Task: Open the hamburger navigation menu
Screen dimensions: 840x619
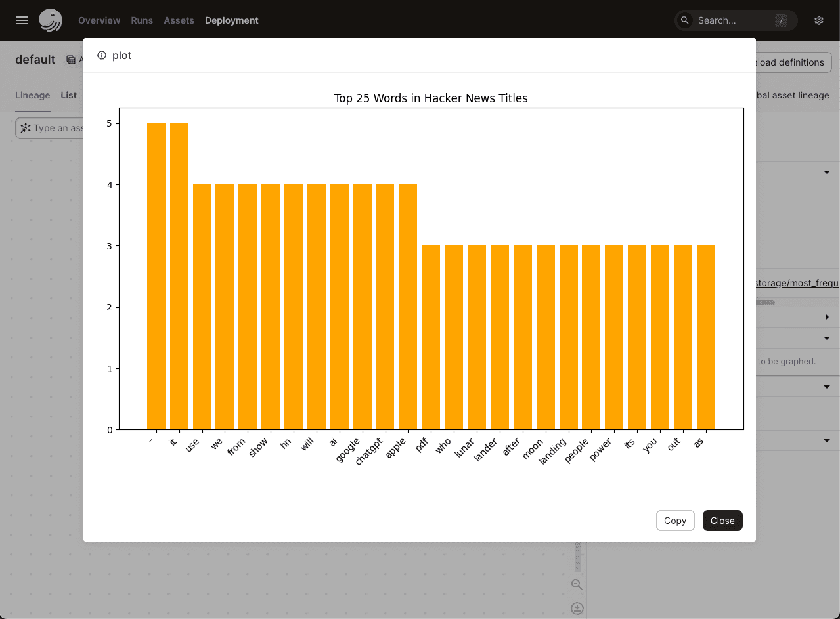Action: (x=22, y=20)
